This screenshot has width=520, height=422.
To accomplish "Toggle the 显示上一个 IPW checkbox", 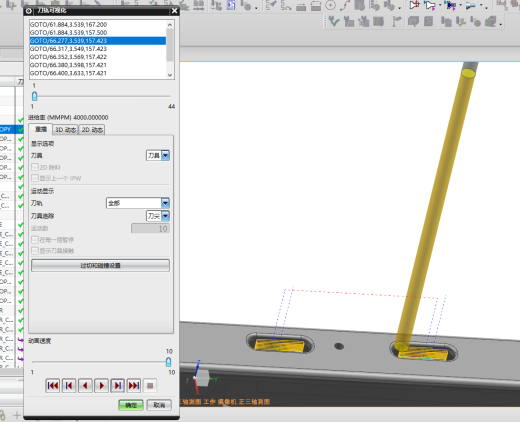I will coord(35,178).
